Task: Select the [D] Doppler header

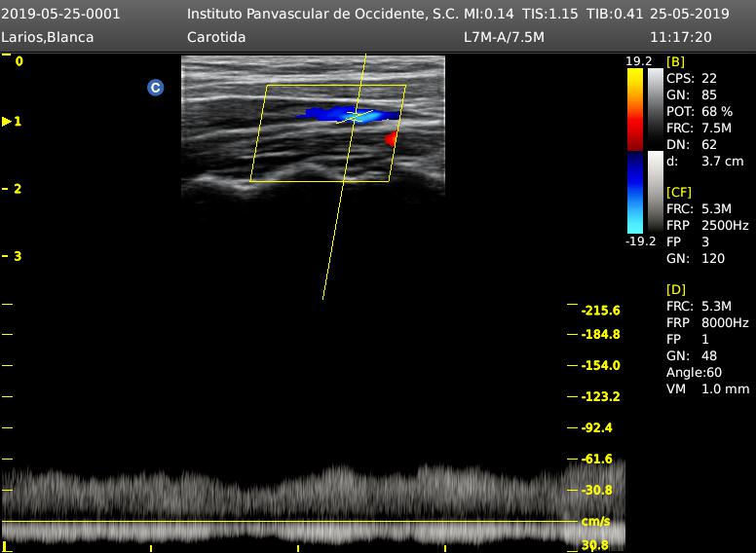Action: (675, 289)
